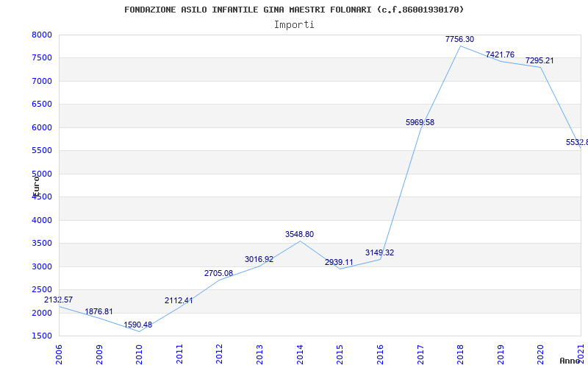Click the Importi subtitle
Screen dimensions: 588x368
(x=294, y=25)
